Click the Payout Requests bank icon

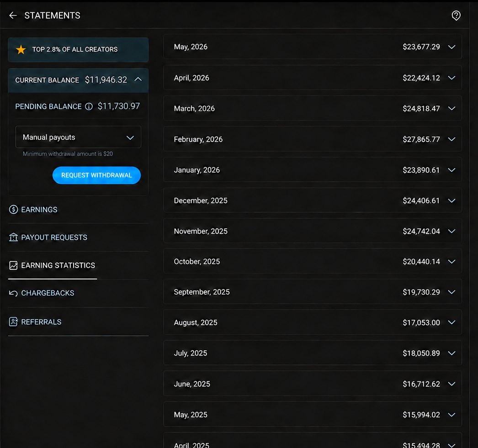(x=13, y=237)
